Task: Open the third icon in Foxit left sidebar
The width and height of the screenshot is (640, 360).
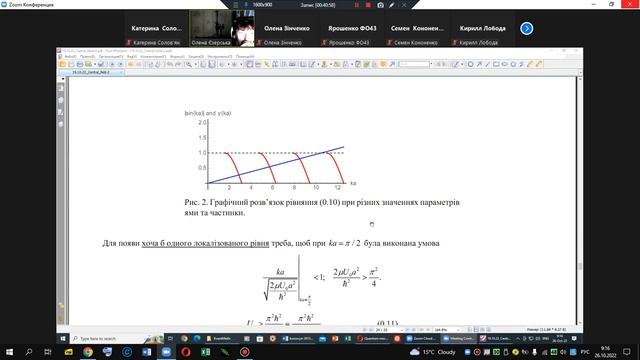Action: click(x=61, y=112)
